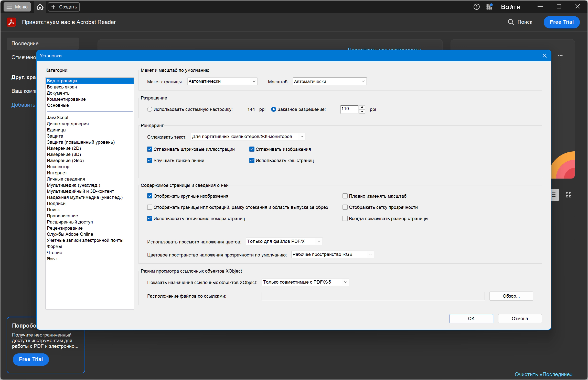Click the search magnifier icon
588x380 pixels.
tap(511, 22)
